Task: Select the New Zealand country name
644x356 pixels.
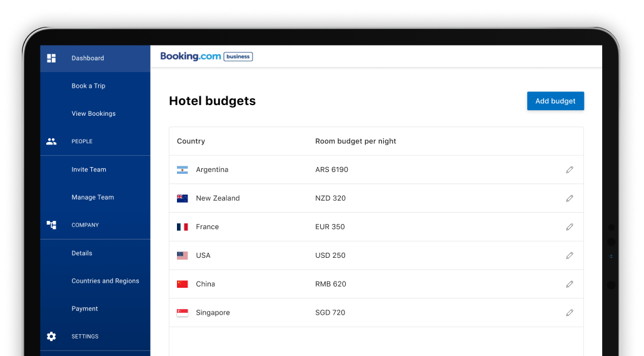Action: point(218,198)
